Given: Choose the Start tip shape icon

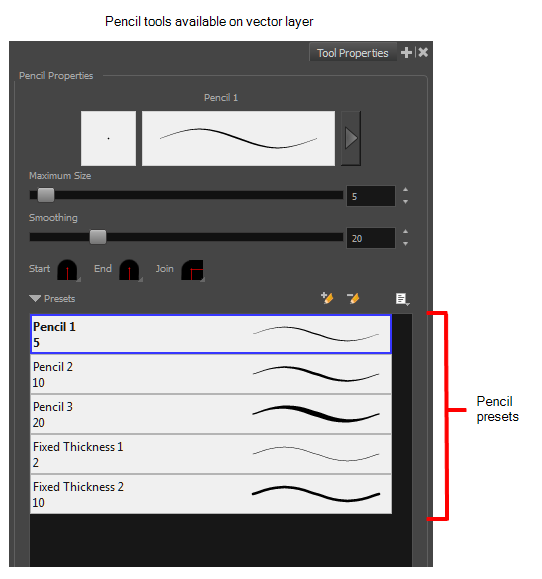Looking at the screenshot, I should pos(68,270).
